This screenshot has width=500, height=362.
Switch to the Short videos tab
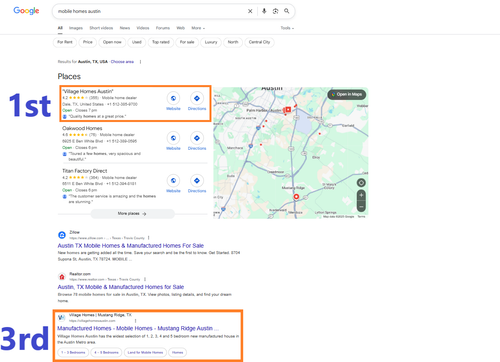coord(101,28)
